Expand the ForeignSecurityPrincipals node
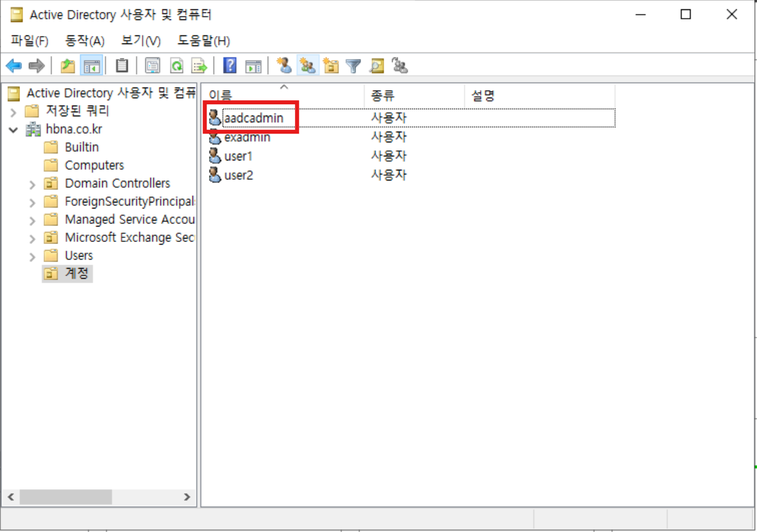The width and height of the screenshot is (757, 532). point(32,203)
